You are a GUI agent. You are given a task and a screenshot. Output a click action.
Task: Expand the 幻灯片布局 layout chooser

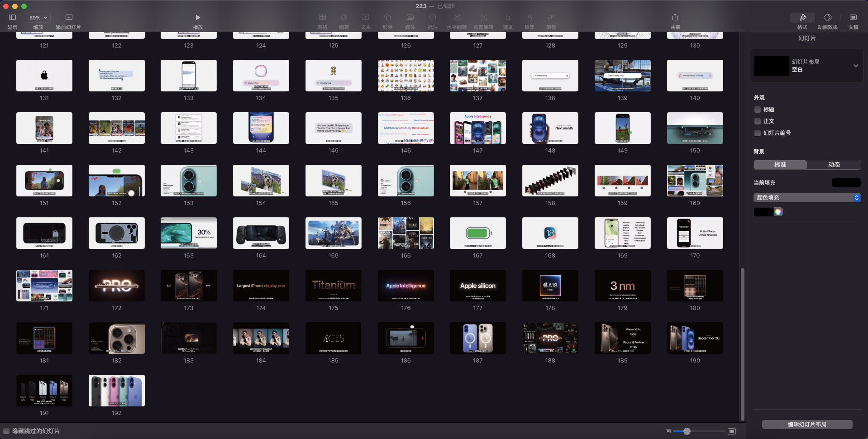click(856, 66)
